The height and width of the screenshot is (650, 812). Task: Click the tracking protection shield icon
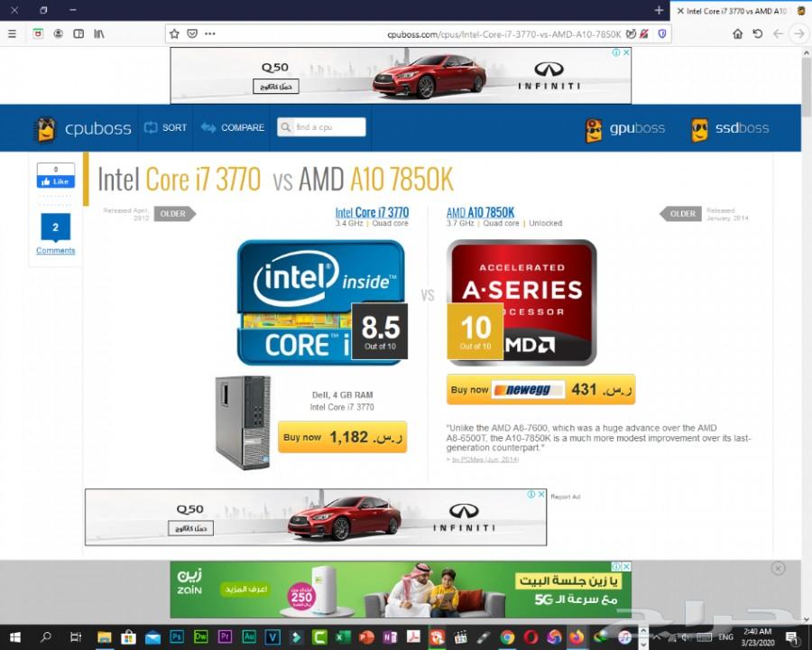click(x=662, y=33)
